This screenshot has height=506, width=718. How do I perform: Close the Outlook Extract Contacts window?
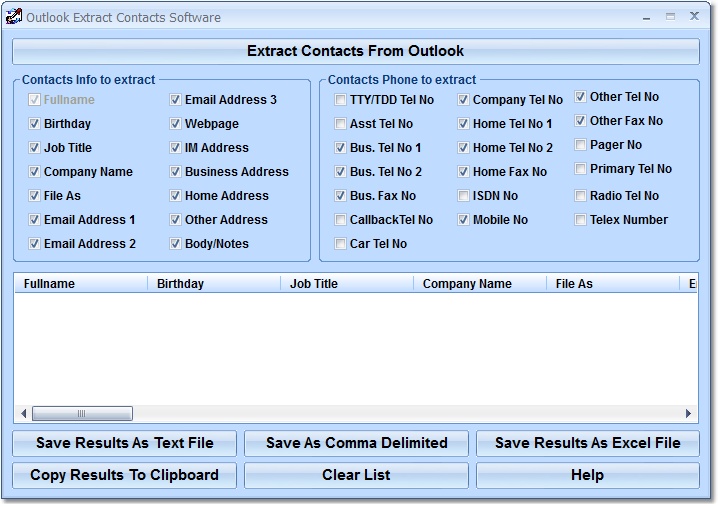click(694, 16)
